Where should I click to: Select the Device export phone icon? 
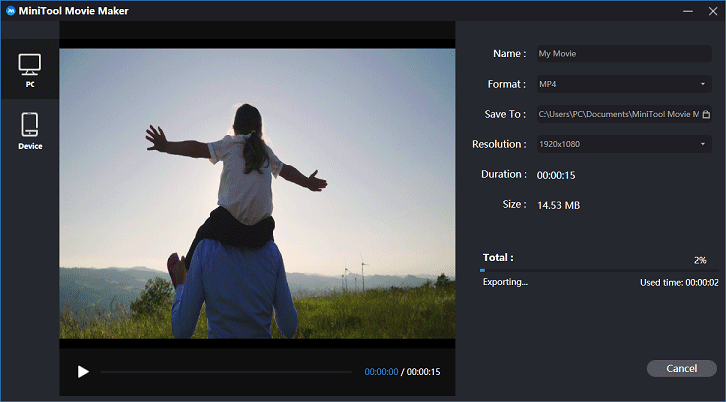(x=30, y=125)
